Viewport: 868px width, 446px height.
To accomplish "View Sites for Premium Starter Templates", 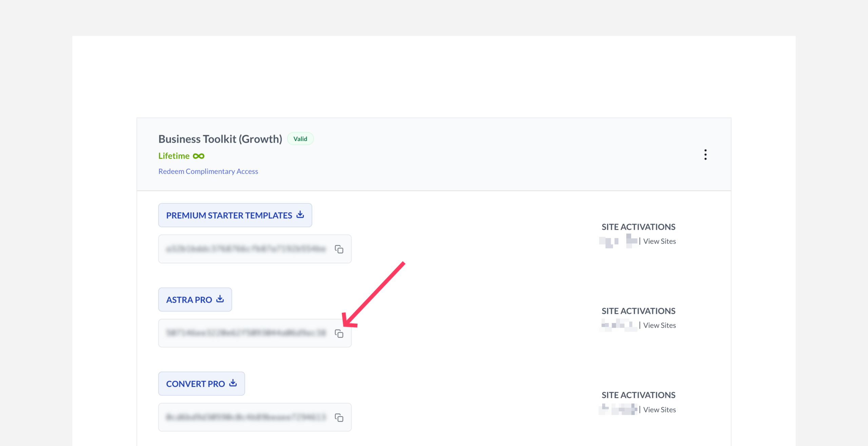I will (x=659, y=241).
